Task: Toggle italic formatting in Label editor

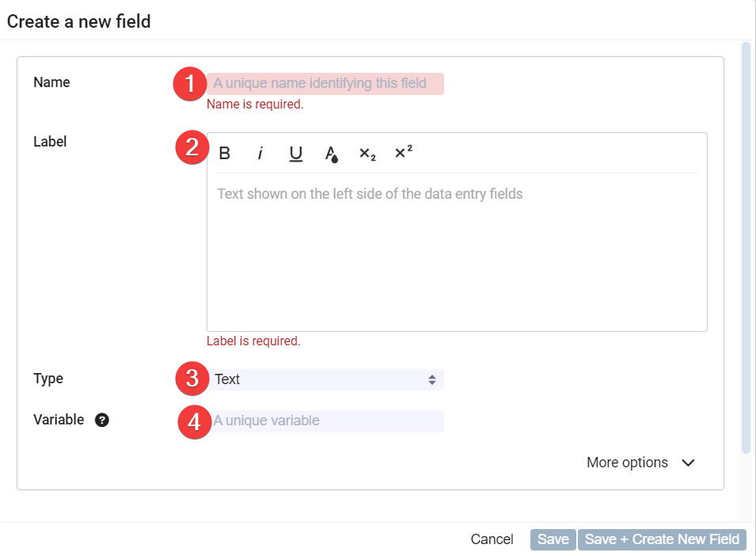Action: click(x=260, y=154)
